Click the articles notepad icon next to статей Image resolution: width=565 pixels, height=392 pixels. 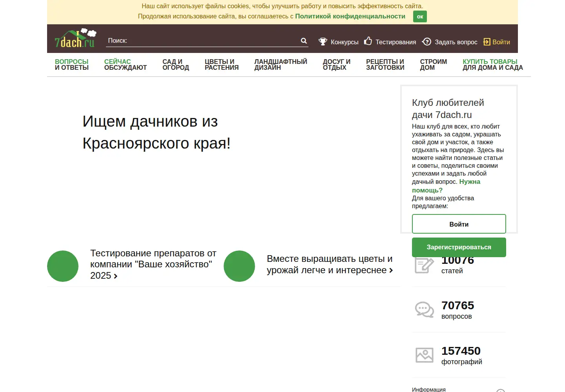pyautogui.click(x=425, y=265)
